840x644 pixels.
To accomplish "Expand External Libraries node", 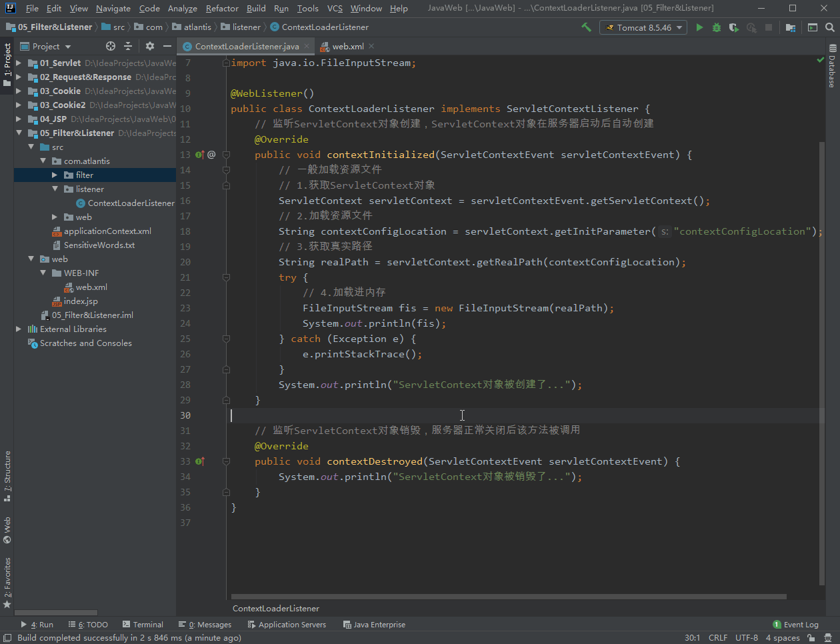I will [x=19, y=329].
